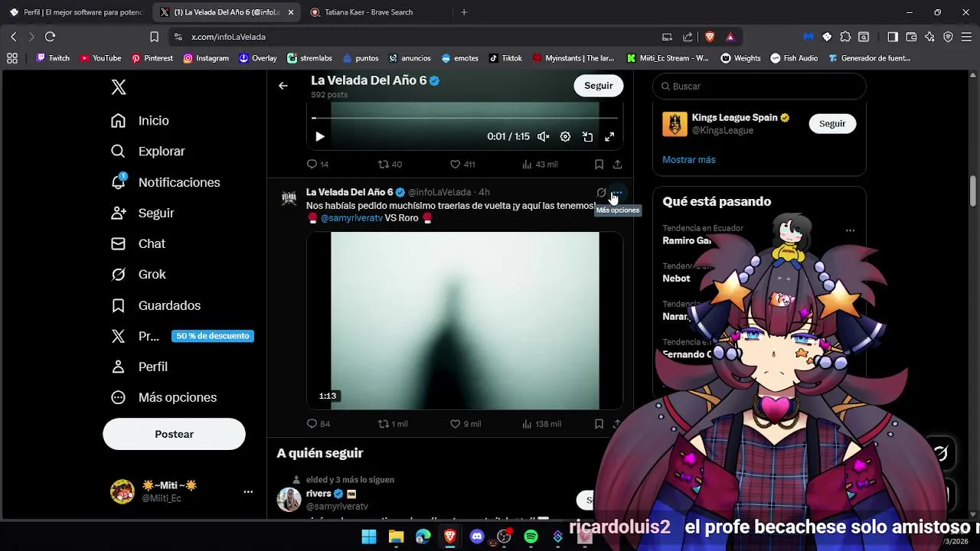Seek on the first video's progress bar
980x551 pixels.
(x=465, y=118)
